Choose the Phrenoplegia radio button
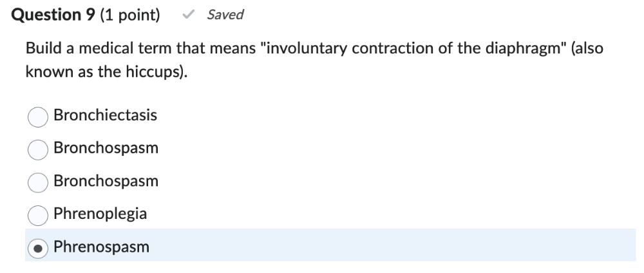This screenshot has width=644, height=273. (x=38, y=216)
